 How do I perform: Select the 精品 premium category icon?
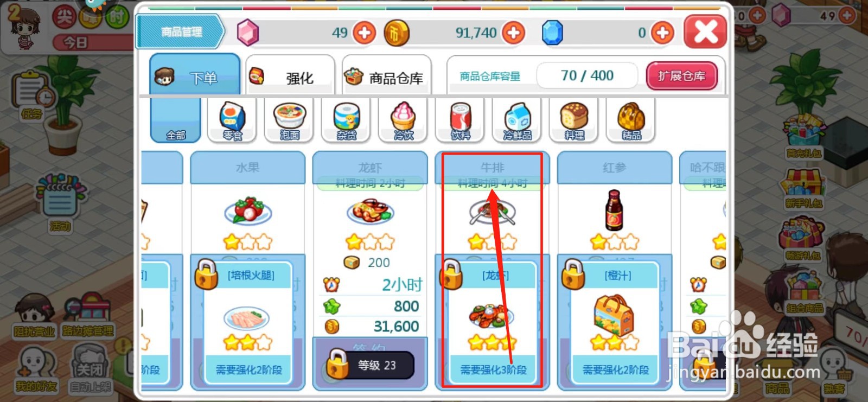coord(631,120)
